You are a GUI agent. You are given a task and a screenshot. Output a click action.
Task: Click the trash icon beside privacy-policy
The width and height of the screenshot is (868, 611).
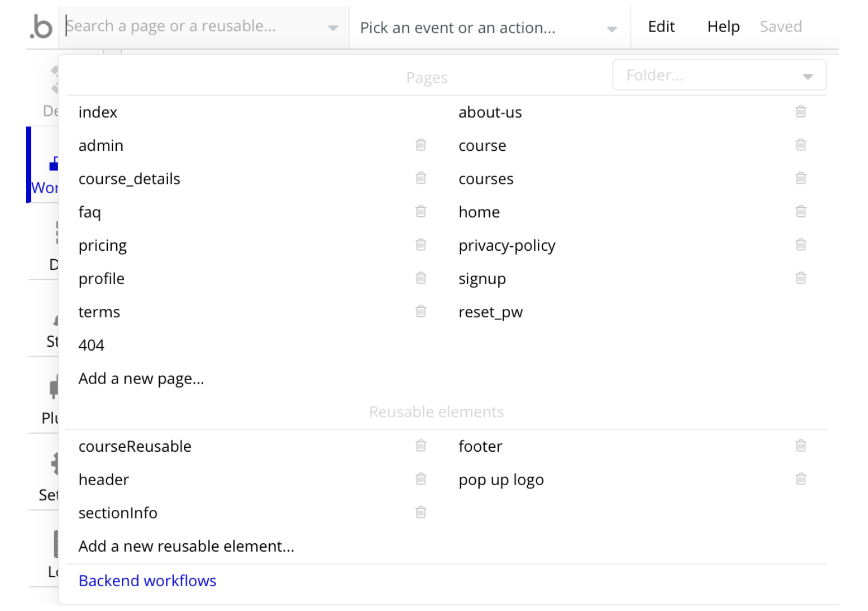pos(800,245)
